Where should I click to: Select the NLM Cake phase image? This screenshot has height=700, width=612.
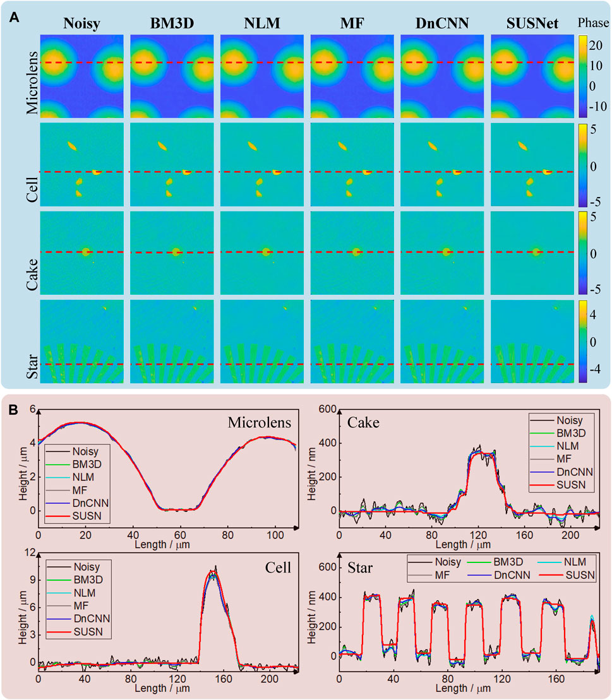262,253
